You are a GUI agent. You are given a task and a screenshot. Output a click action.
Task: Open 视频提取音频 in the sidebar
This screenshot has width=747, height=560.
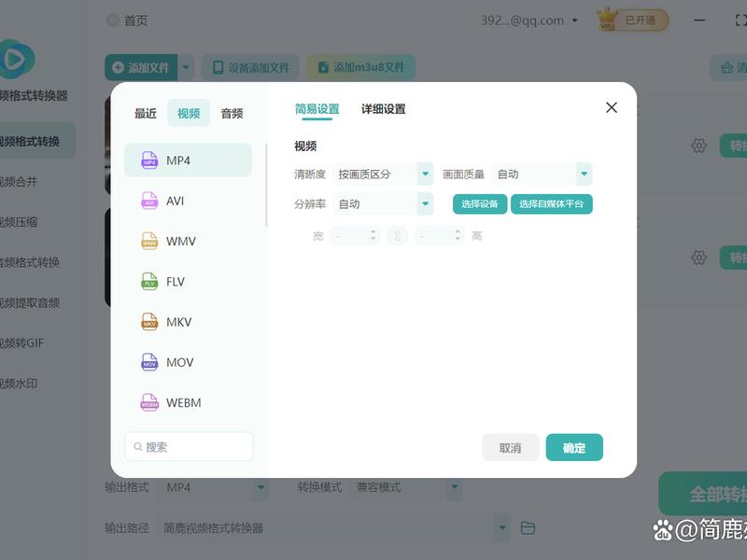(x=30, y=302)
